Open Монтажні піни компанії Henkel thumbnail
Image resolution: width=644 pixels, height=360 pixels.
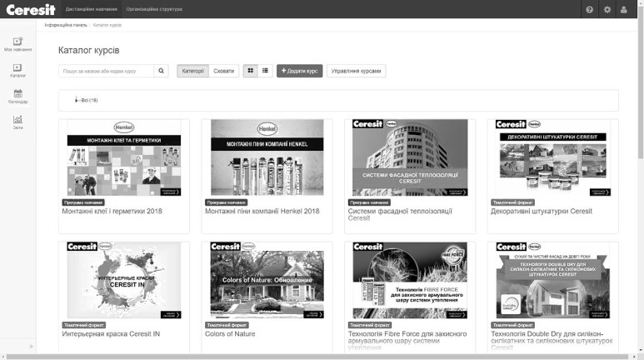point(267,157)
